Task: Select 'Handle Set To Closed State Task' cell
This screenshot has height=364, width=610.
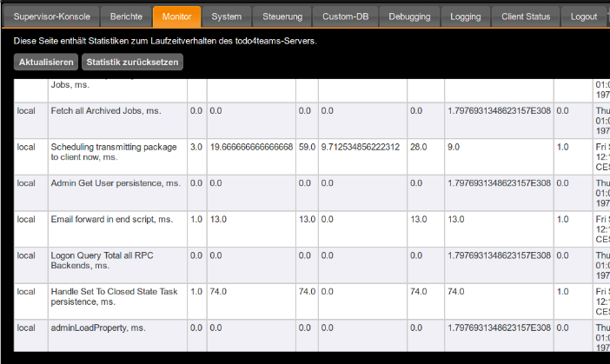Action: click(117, 301)
